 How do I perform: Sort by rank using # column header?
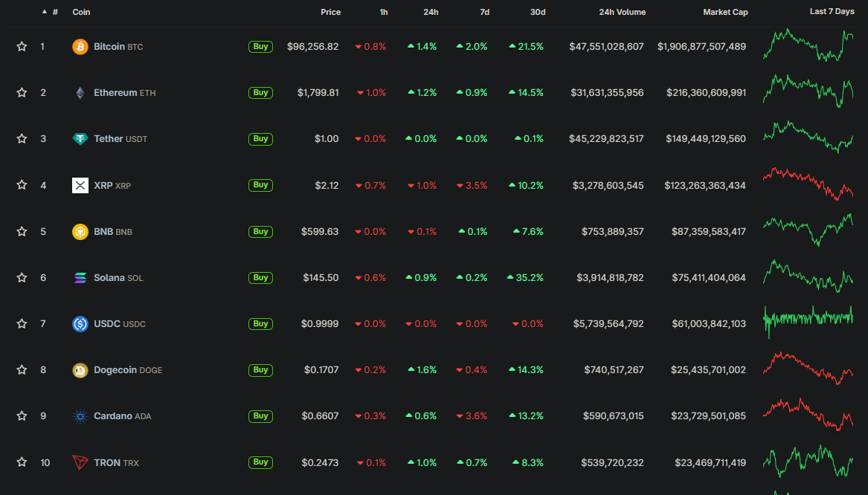(54, 12)
